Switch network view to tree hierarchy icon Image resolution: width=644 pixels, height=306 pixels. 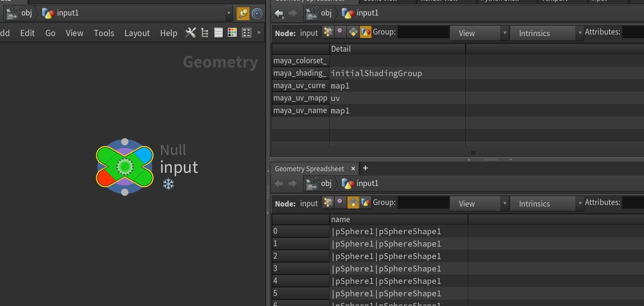point(205,33)
